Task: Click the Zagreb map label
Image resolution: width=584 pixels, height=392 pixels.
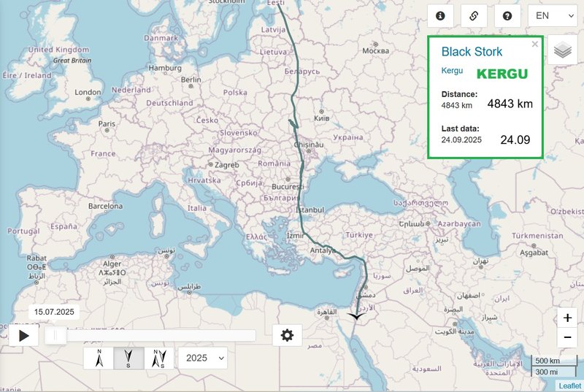Action: coord(226,165)
